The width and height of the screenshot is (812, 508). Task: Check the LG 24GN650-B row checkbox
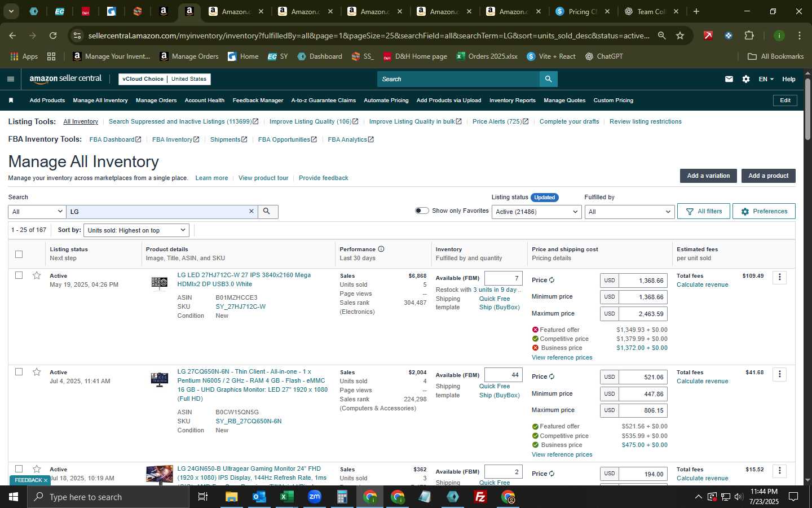coord(19,469)
